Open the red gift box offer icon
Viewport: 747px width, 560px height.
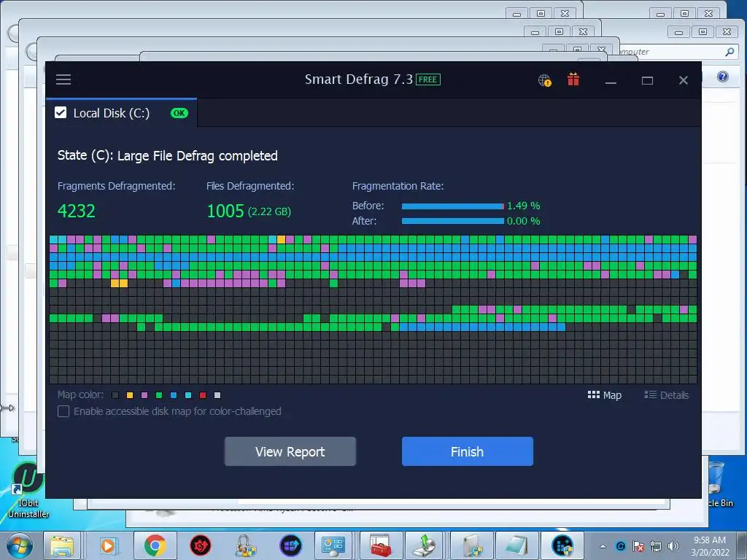[x=573, y=79]
